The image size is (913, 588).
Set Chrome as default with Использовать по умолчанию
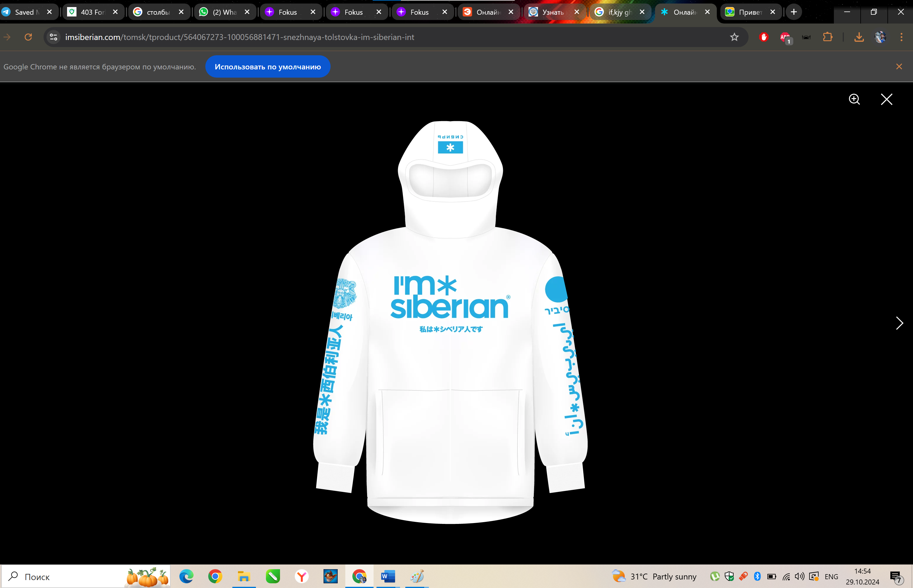tap(268, 67)
